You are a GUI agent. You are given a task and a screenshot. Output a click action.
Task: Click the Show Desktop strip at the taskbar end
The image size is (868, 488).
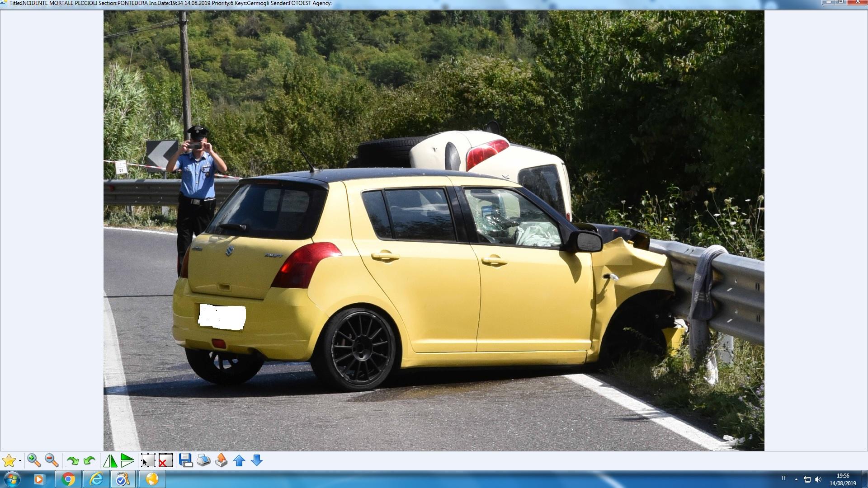point(864,479)
